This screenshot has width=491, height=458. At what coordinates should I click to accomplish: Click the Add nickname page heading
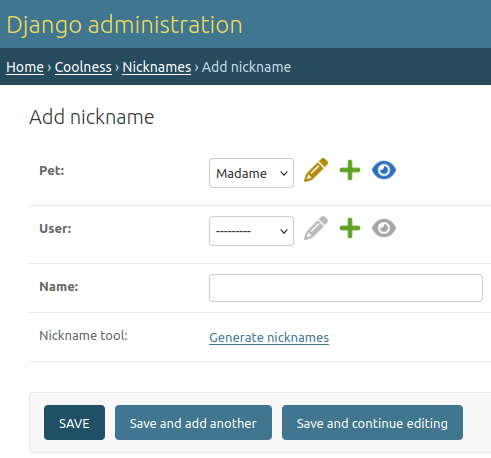[92, 117]
